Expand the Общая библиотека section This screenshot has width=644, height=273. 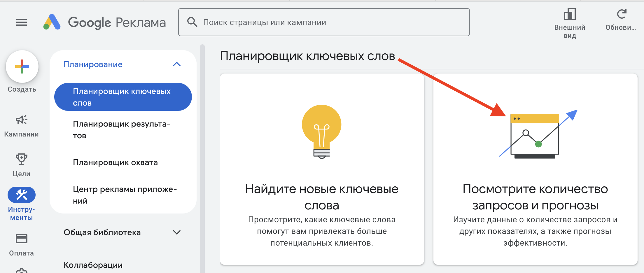[x=177, y=232]
